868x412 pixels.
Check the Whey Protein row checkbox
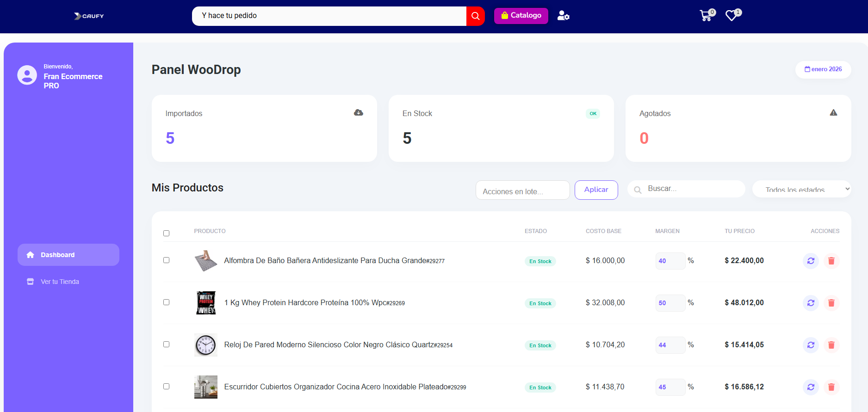166,302
